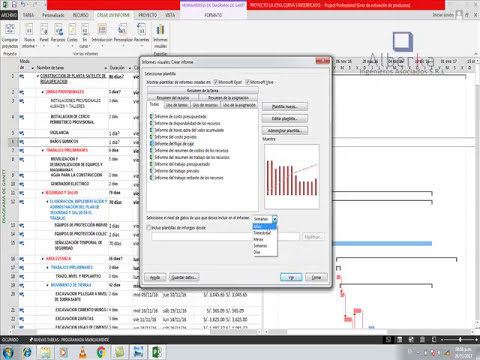Click the Microsoft Project taskbar icon
Screen dimensions: 480x360
pyautogui.click(x=157, y=352)
